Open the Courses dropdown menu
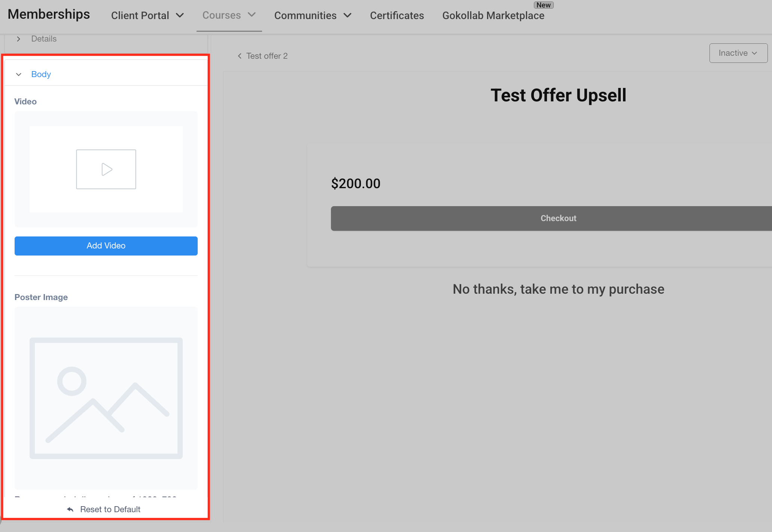This screenshot has height=532, width=772. [229, 15]
